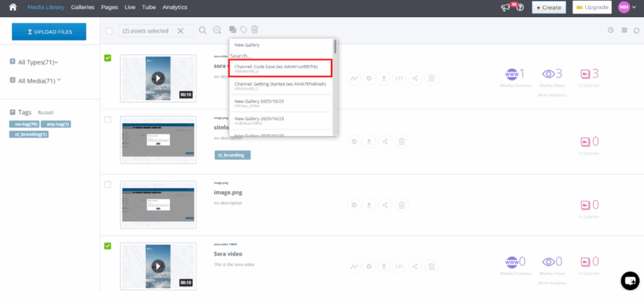Viewport: 644px width, 301px height.
Task: Click the share icon for Sora video
Action: coord(415,266)
